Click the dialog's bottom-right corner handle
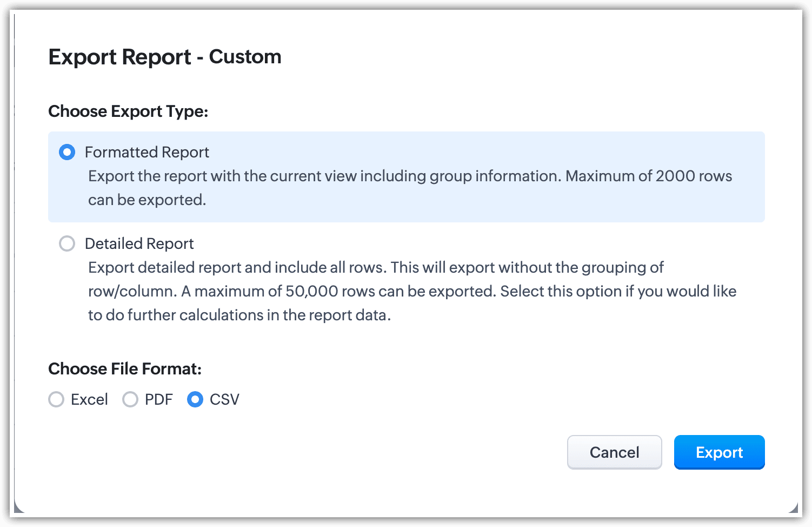Screen dimensions: 812x527 794,508
